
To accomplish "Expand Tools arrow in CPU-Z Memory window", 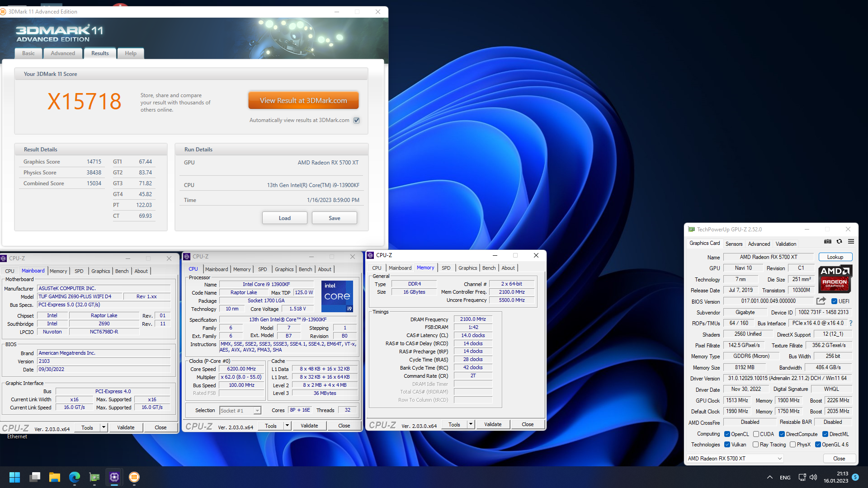I will (471, 424).
